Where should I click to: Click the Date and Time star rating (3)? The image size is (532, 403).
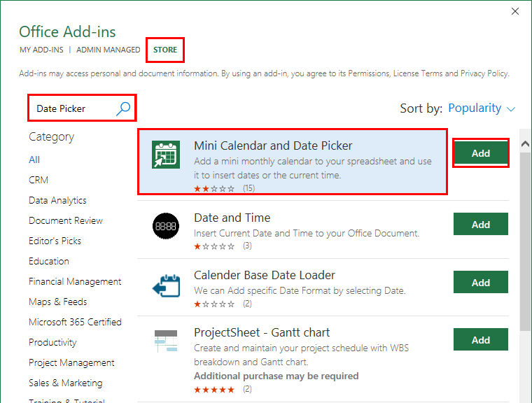point(223,246)
